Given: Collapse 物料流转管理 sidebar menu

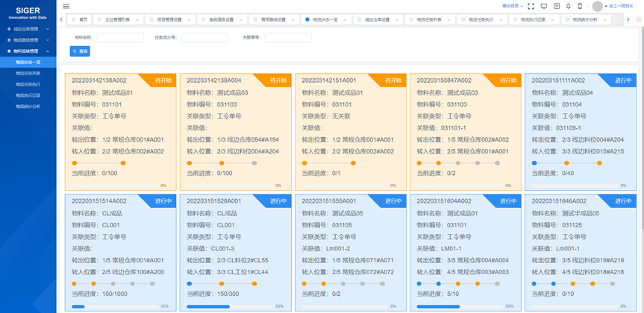Looking at the screenshot, I should (x=28, y=51).
